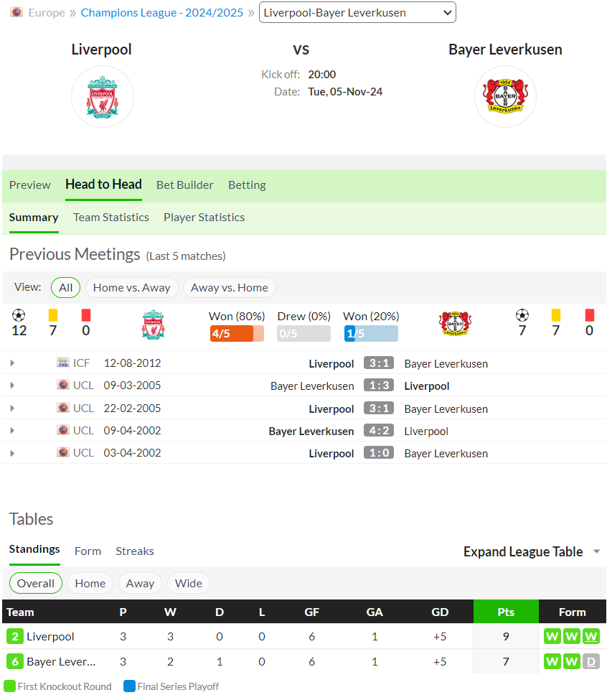This screenshot has height=700, width=607.
Task: Select the Home vs. Away view filter
Action: [x=131, y=287]
